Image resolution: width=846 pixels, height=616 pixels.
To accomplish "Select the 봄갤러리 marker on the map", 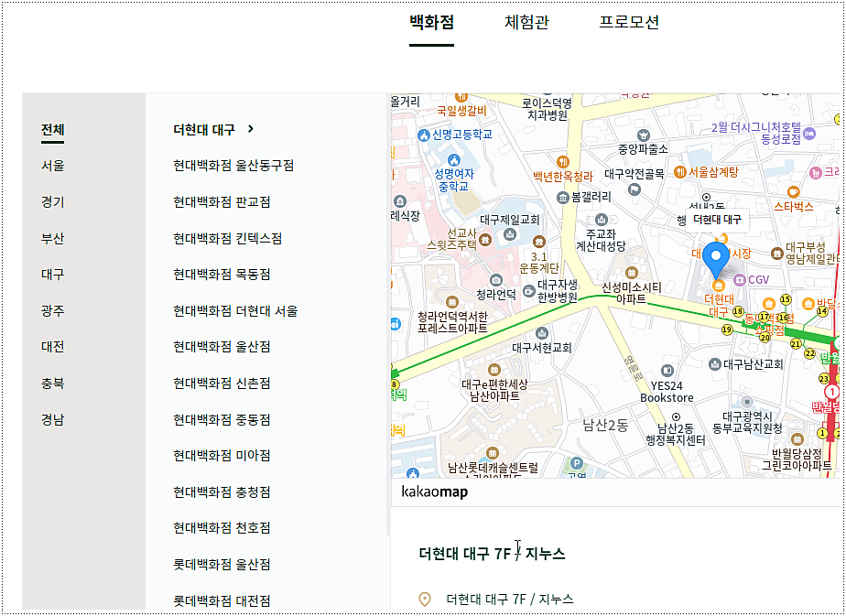I will pyautogui.click(x=562, y=199).
